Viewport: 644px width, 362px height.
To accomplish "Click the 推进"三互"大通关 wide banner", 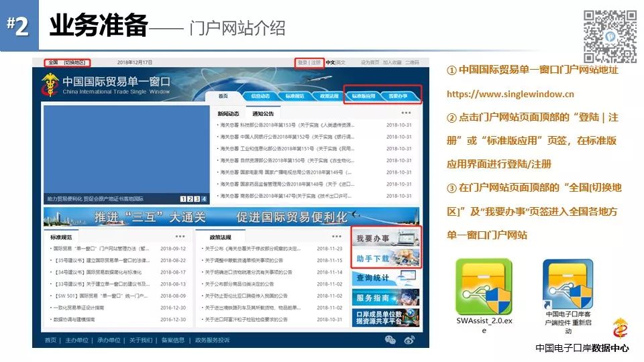I will click(231, 217).
